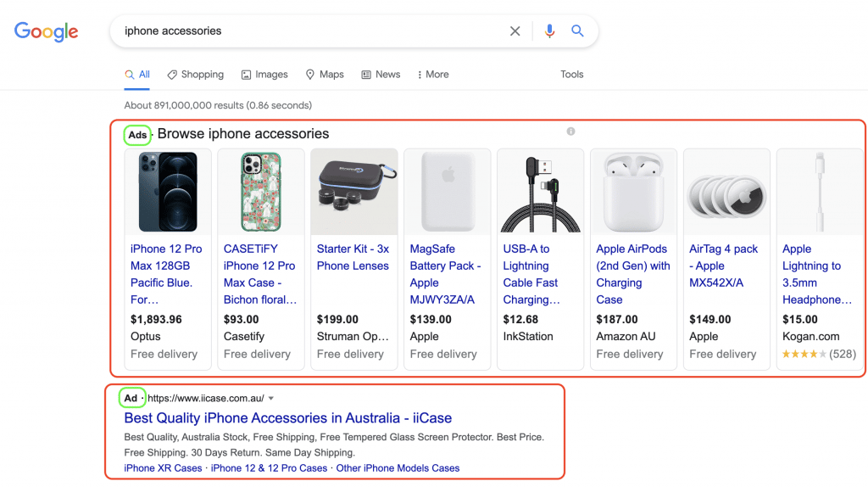This screenshot has width=868, height=487.
Task: Switch to the Images tab
Action: click(264, 75)
